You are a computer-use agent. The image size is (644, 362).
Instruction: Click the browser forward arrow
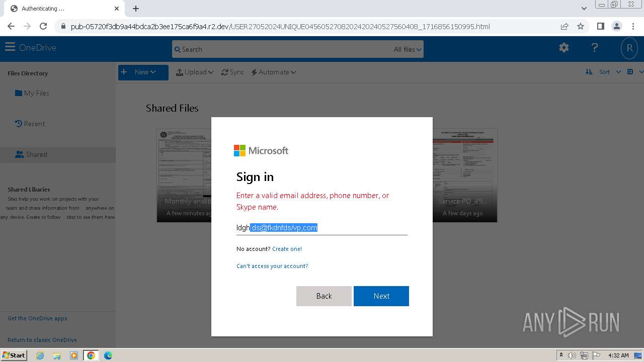27,26
